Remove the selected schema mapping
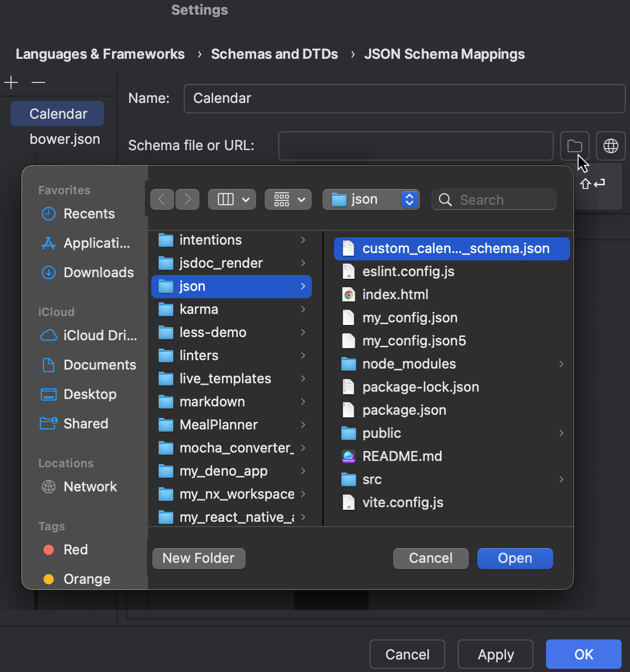The image size is (630, 672). [x=37, y=82]
